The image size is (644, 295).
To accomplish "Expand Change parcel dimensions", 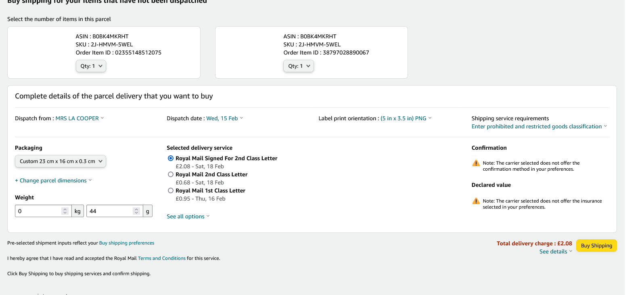I will click(x=53, y=180).
